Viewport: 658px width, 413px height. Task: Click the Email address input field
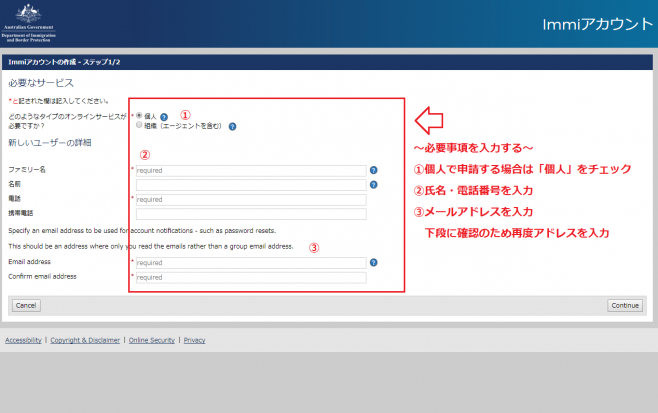[x=250, y=263]
